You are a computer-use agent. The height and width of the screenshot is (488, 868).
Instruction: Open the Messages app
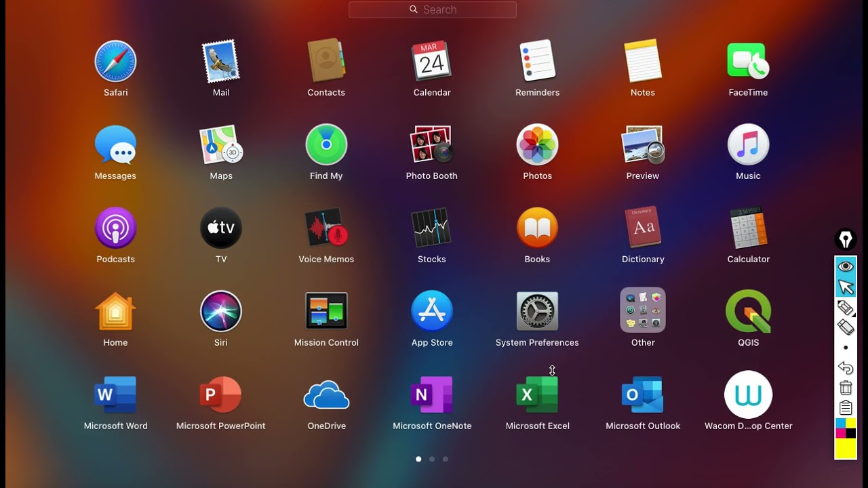115,144
